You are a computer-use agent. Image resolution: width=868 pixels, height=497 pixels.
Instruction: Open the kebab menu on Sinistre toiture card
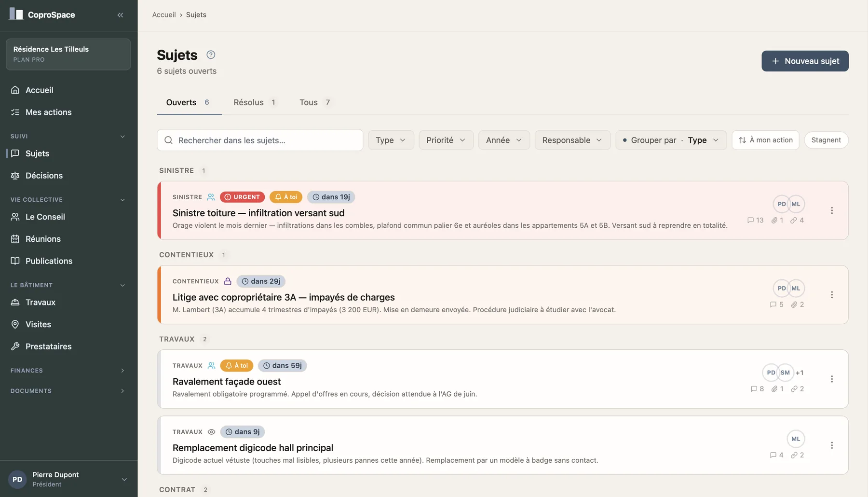tap(832, 210)
